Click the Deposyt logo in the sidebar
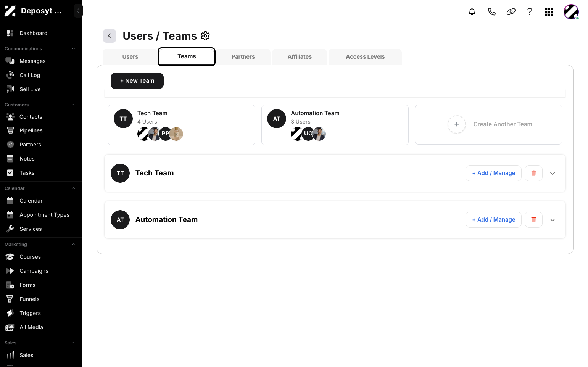The image size is (588, 367). coord(10,11)
